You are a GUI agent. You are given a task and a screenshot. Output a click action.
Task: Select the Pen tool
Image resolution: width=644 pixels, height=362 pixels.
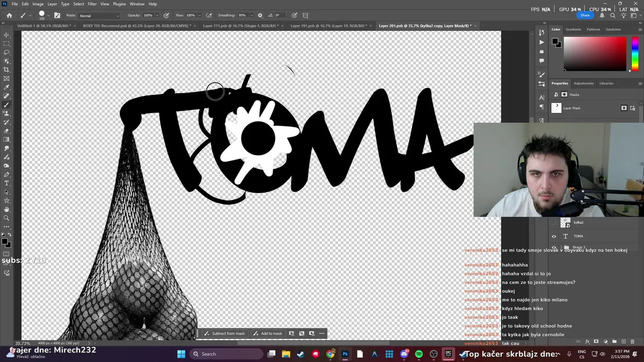(x=7, y=174)
